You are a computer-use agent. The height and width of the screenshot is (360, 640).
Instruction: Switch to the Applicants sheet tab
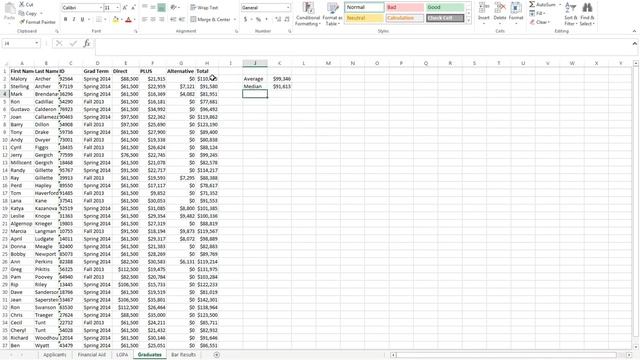(55, 355)
